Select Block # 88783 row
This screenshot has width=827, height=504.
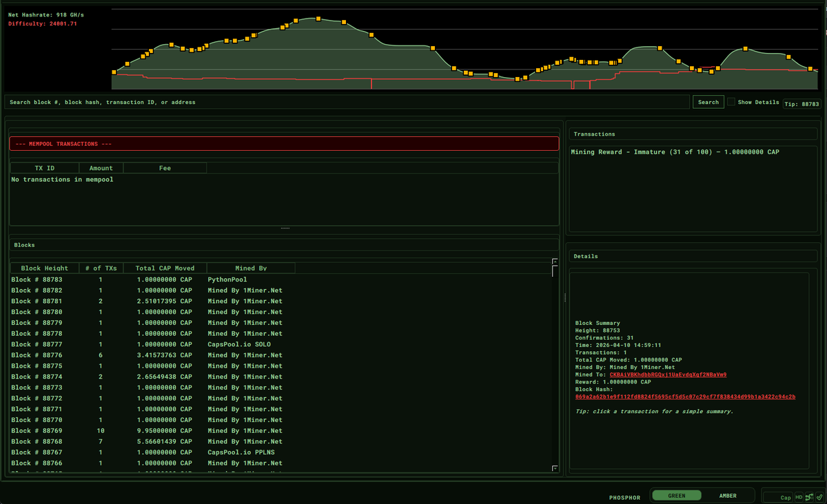[281, 280]
